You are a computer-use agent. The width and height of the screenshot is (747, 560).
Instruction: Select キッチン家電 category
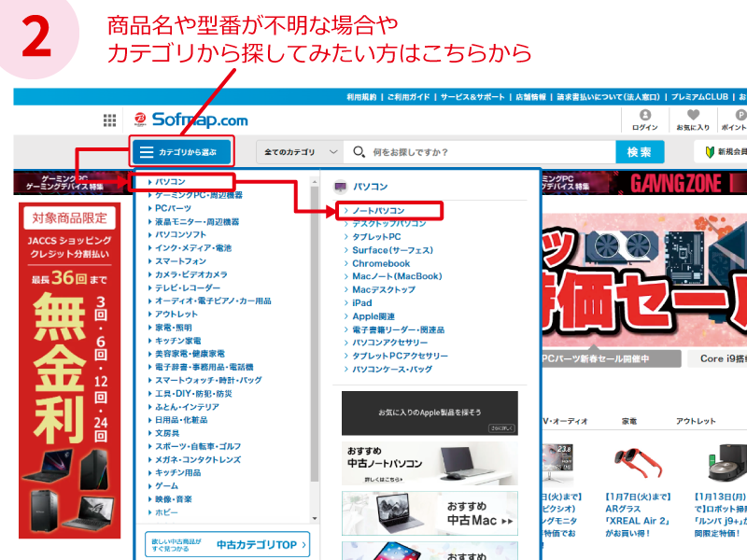(177, 341)
